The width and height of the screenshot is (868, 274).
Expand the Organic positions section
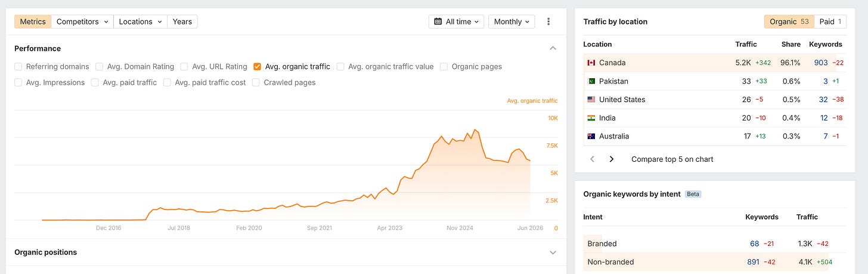(x=553, y=253)
